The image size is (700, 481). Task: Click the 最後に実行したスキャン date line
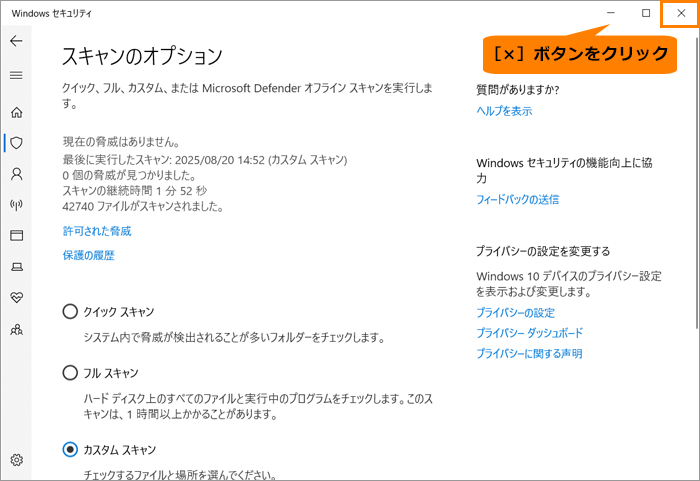205,160
